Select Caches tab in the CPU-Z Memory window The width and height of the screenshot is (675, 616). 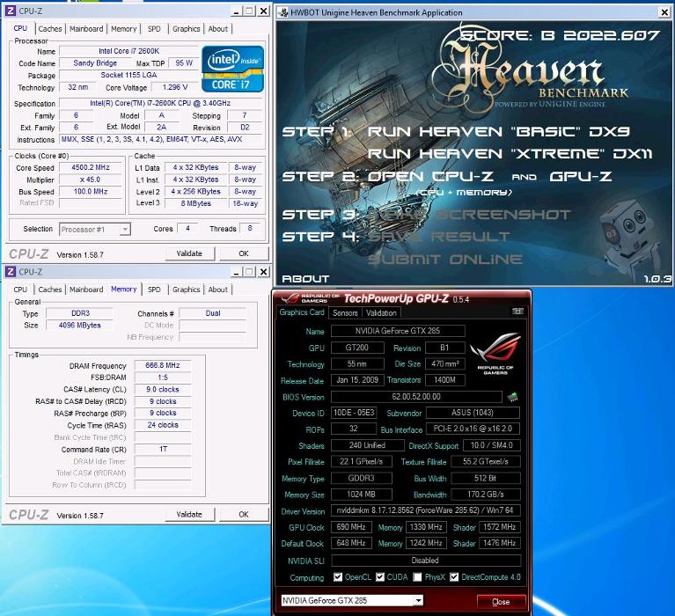click(50, 290)
